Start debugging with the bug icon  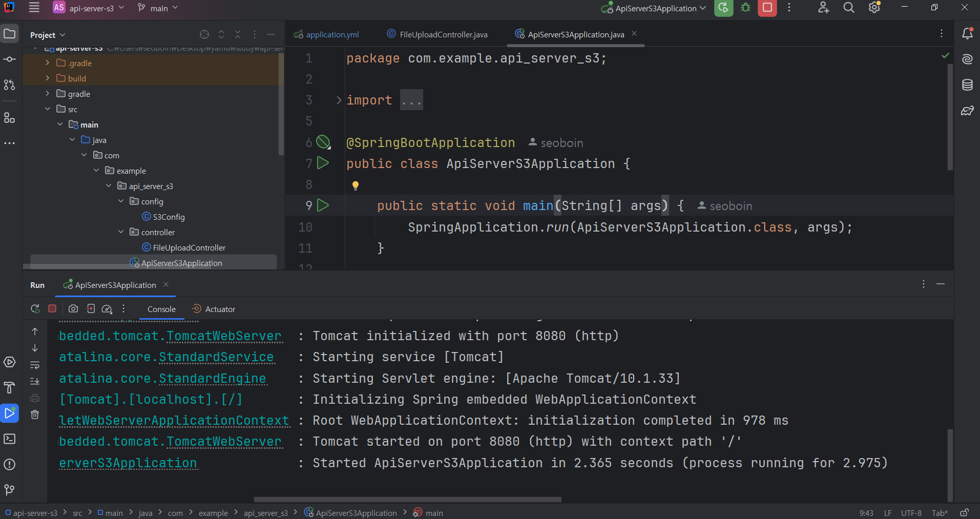pos(746,8)
